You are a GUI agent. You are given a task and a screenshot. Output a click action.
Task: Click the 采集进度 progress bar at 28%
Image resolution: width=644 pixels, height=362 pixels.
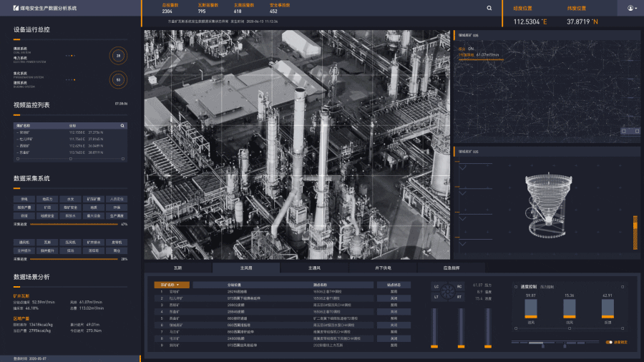pos(74,259)
